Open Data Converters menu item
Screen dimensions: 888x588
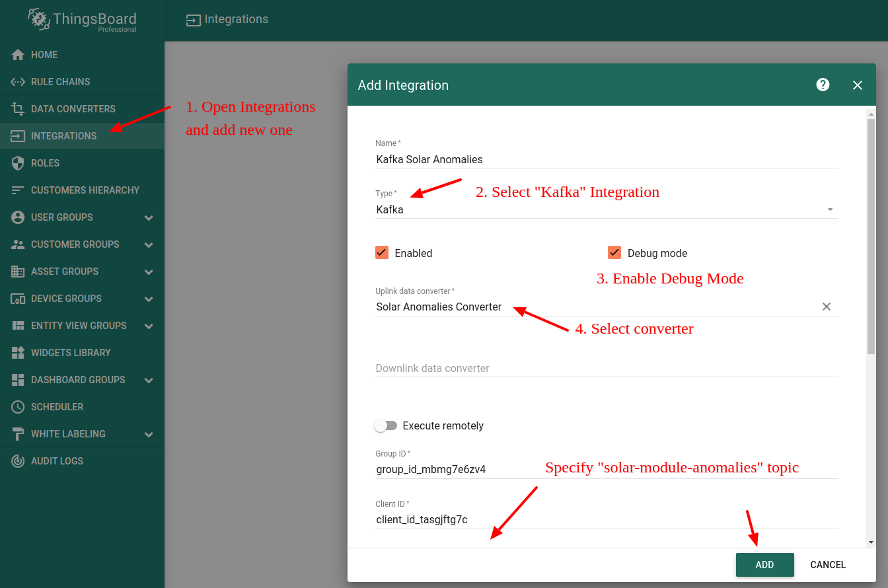point(82,109)
